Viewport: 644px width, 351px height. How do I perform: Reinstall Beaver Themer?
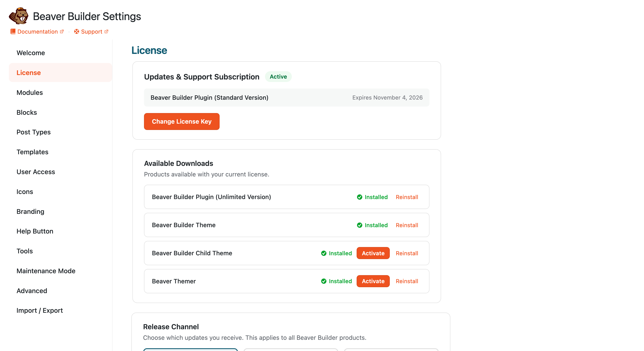coord(407,281)
